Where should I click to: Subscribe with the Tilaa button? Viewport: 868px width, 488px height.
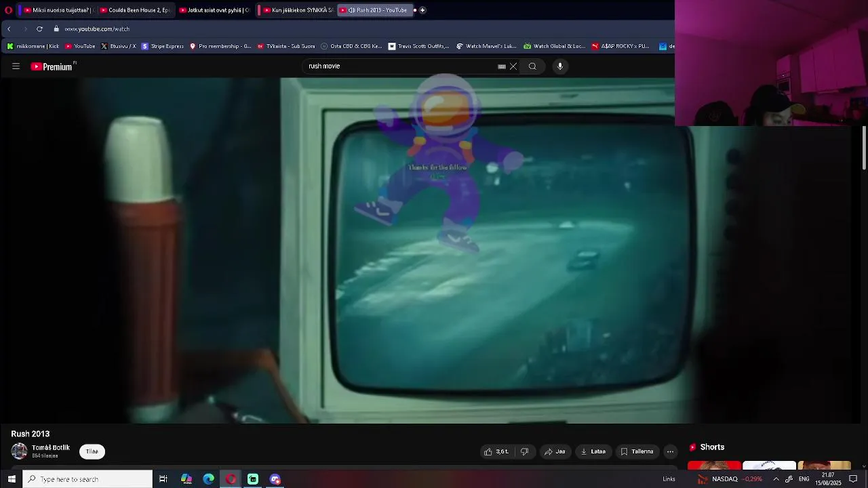pos(92,451)
